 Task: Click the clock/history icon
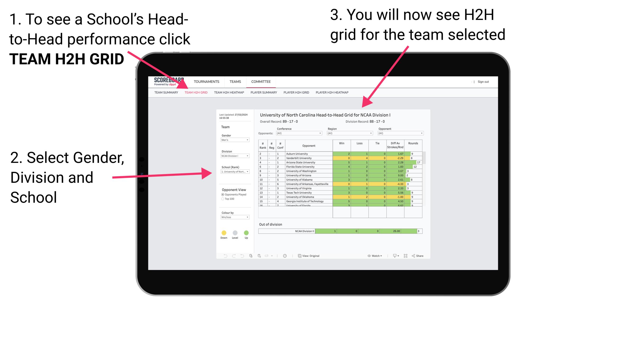coord(285,256)
